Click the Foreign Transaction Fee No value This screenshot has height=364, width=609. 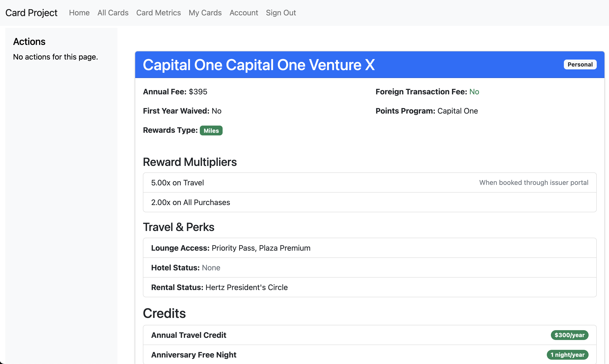474,92
